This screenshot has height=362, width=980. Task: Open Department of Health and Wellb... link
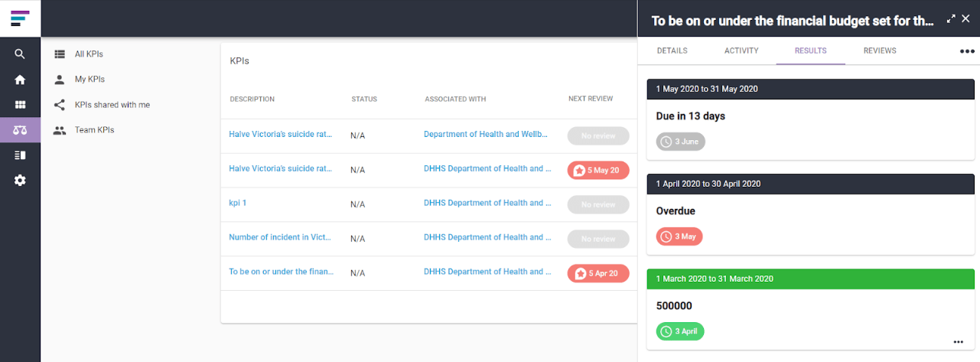pyautogui.click(x=487, y=134)
